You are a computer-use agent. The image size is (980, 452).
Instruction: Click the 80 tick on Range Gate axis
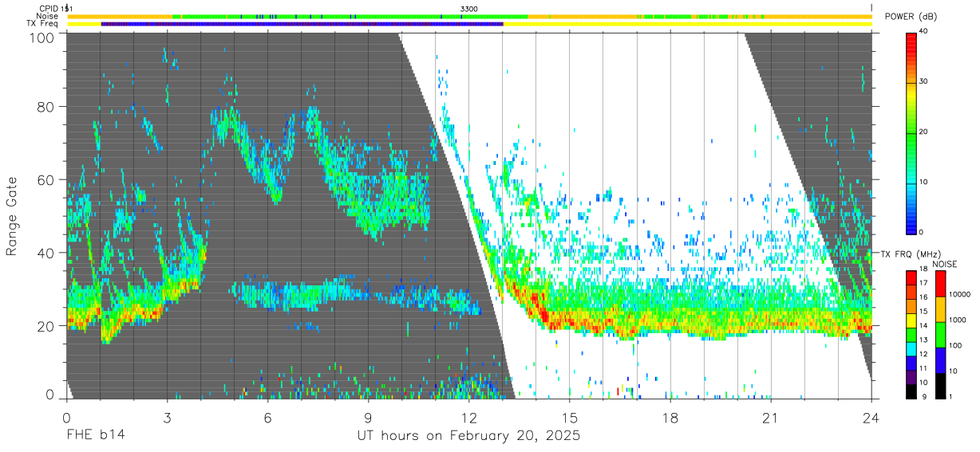(47, 106)
